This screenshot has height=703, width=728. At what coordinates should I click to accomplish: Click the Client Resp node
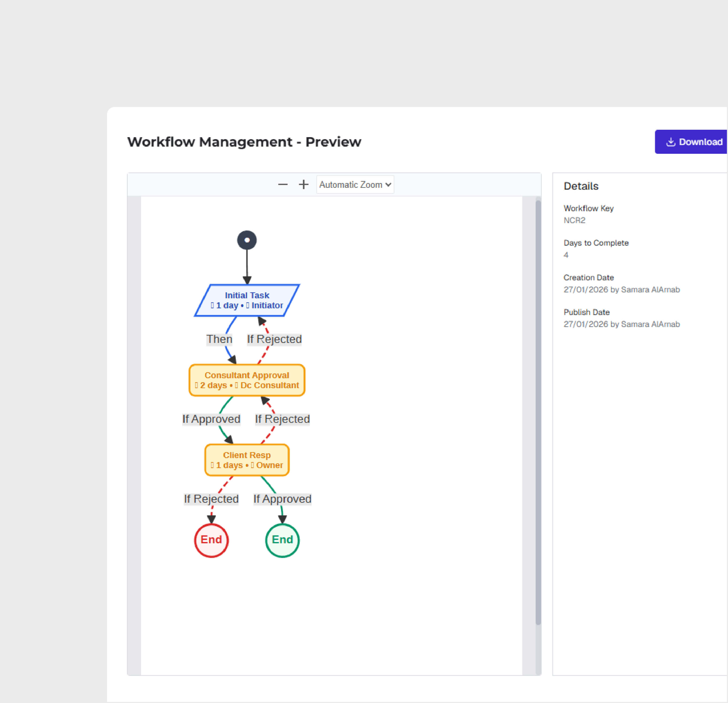coord(247,460)
